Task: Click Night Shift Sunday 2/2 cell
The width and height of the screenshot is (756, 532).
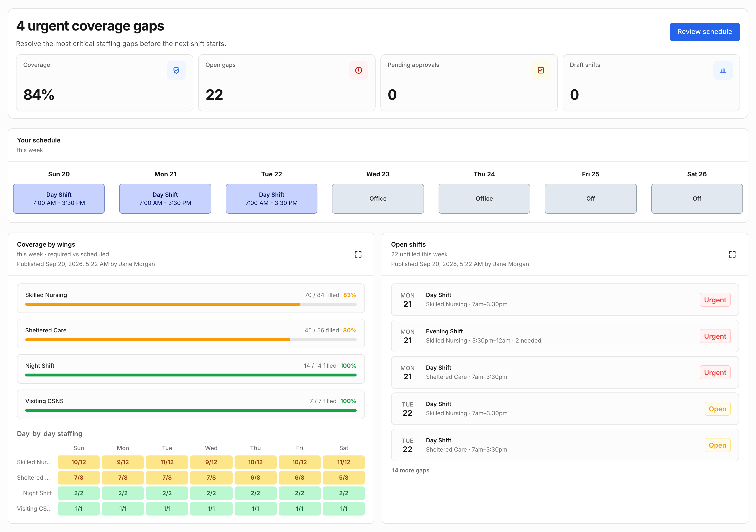Action: tap(79, 493)
